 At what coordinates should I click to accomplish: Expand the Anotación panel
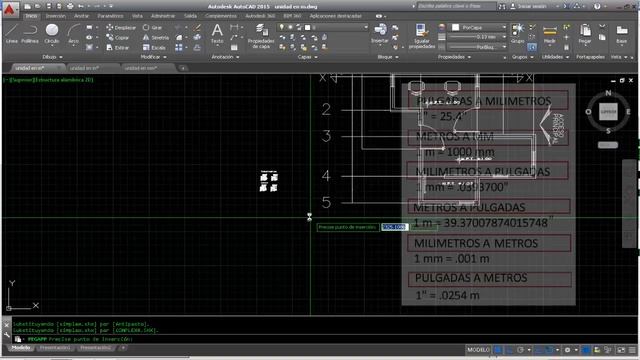(x=225, y=57)
